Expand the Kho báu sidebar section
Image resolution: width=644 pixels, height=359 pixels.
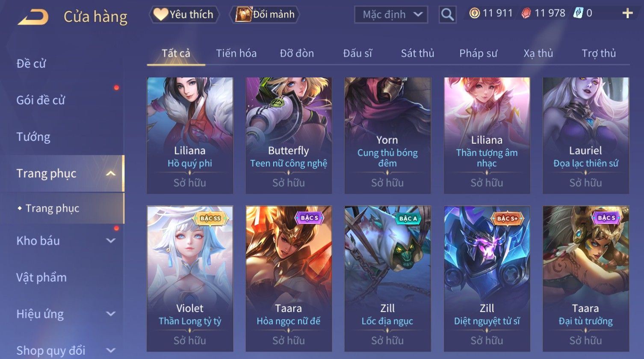coord(111,240)
